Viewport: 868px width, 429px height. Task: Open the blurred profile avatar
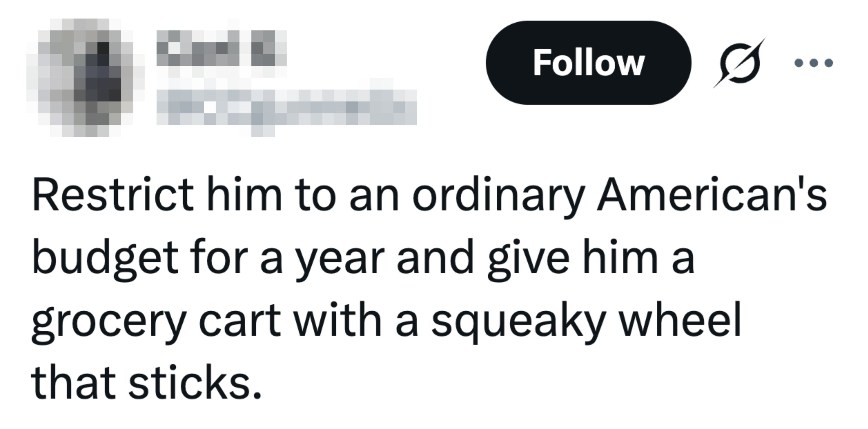(86, 78)
